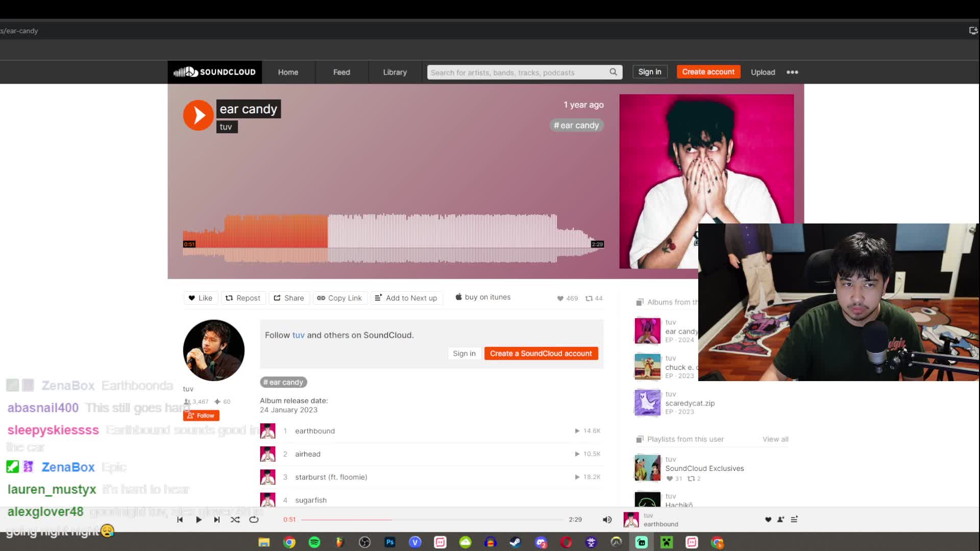The height and width of the screenshot is (551, 980).
Task: View the 469 likes count
Action: coord(568,298)
